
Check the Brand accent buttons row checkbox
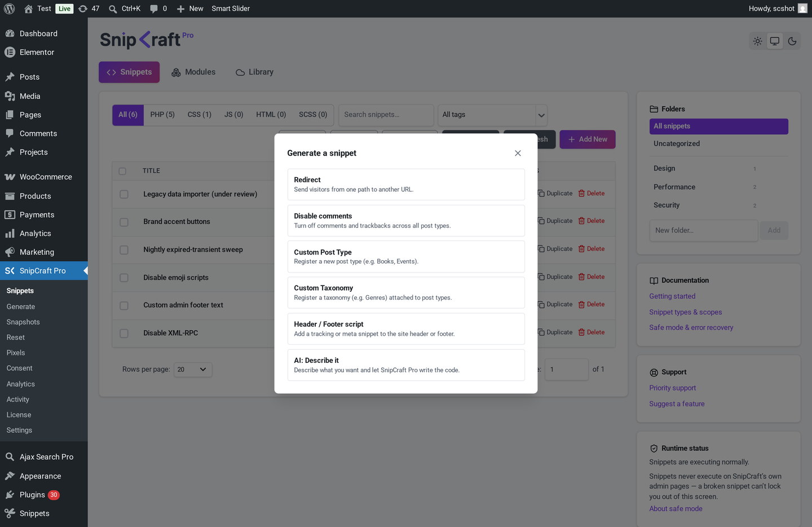124,222
